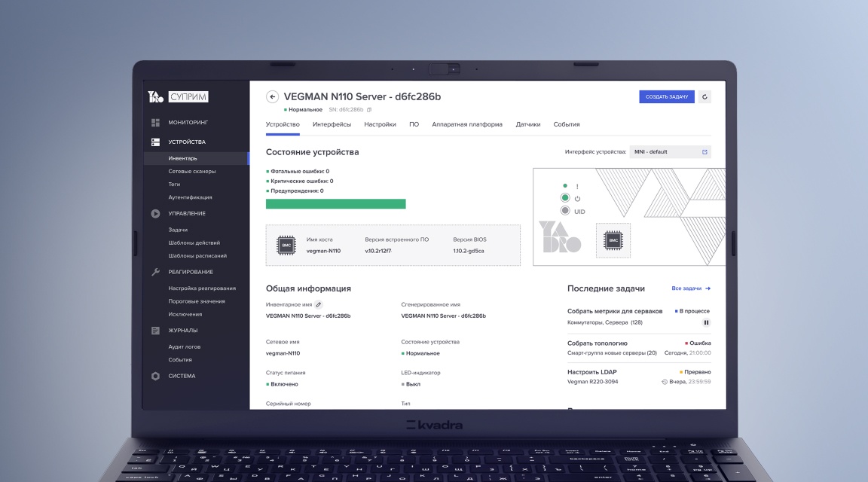868x482 pixels.
Task: Open the Датчики tab
Action: (x=527, y=124)
